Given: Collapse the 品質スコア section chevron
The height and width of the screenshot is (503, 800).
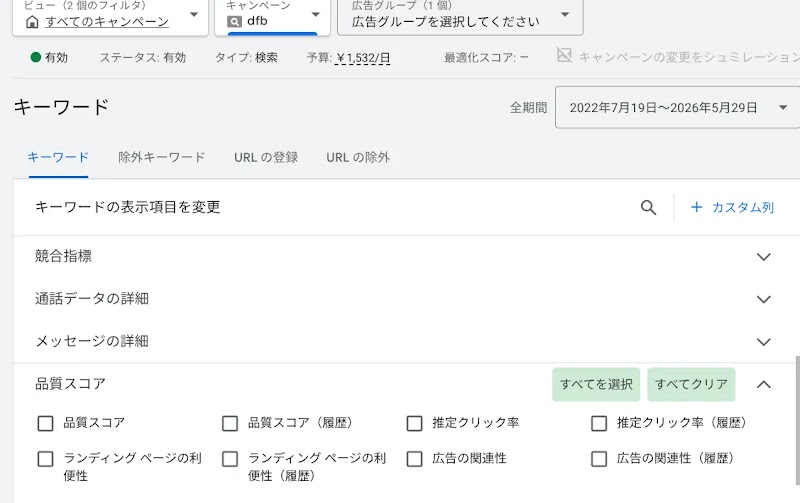Looking at the screenshot, I should [763, 384].
